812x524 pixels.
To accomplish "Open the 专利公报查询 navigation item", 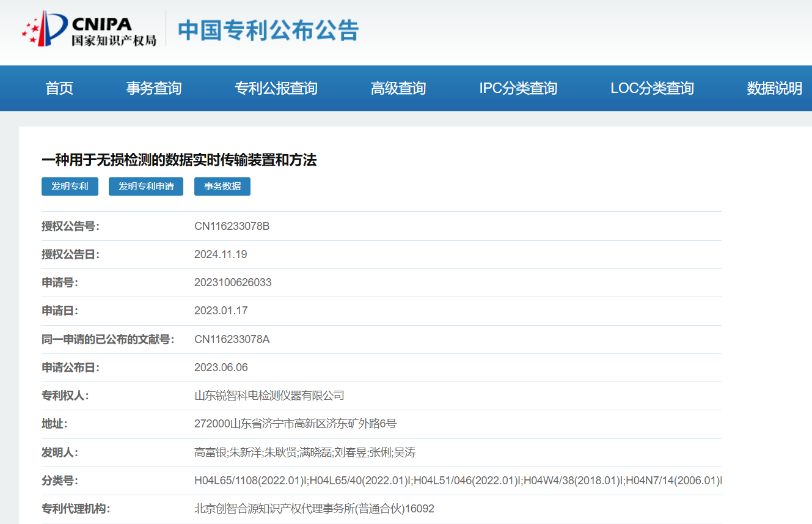I will click(276, 88).
